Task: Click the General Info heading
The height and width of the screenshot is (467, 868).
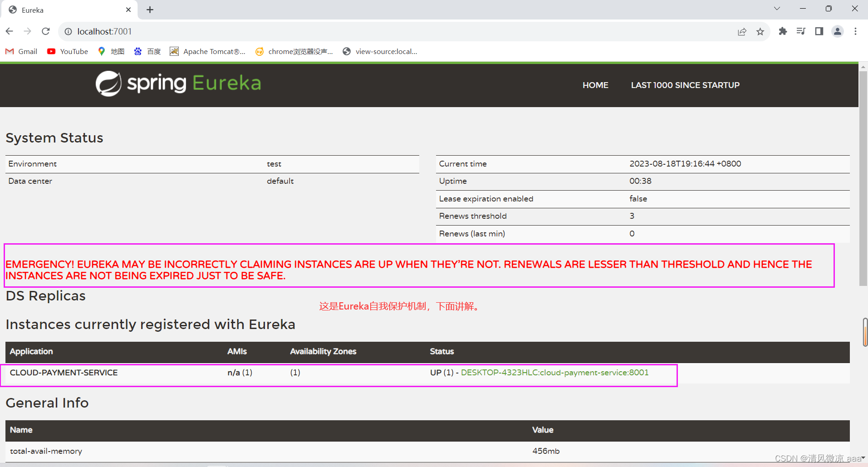Action: tap(47, 403)
